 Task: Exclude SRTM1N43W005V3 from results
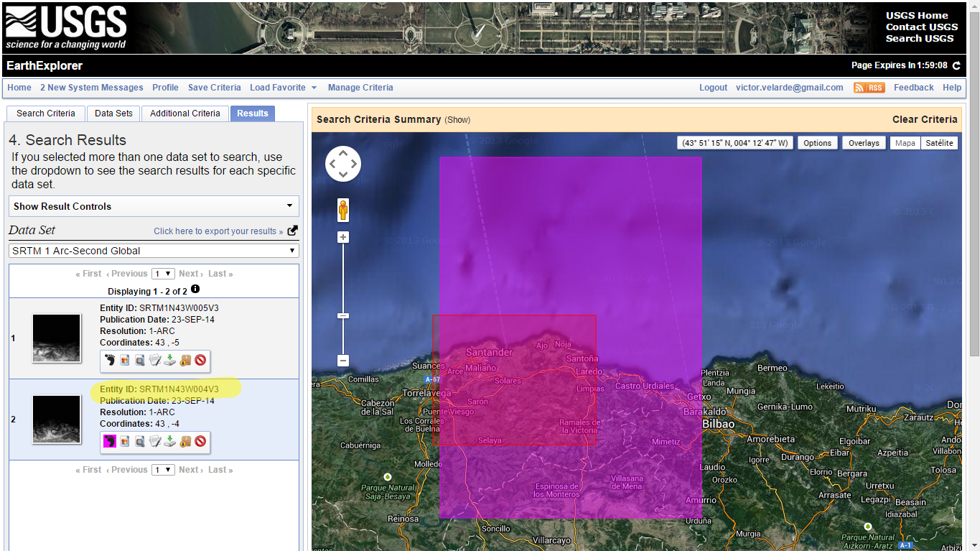[200, 360]
